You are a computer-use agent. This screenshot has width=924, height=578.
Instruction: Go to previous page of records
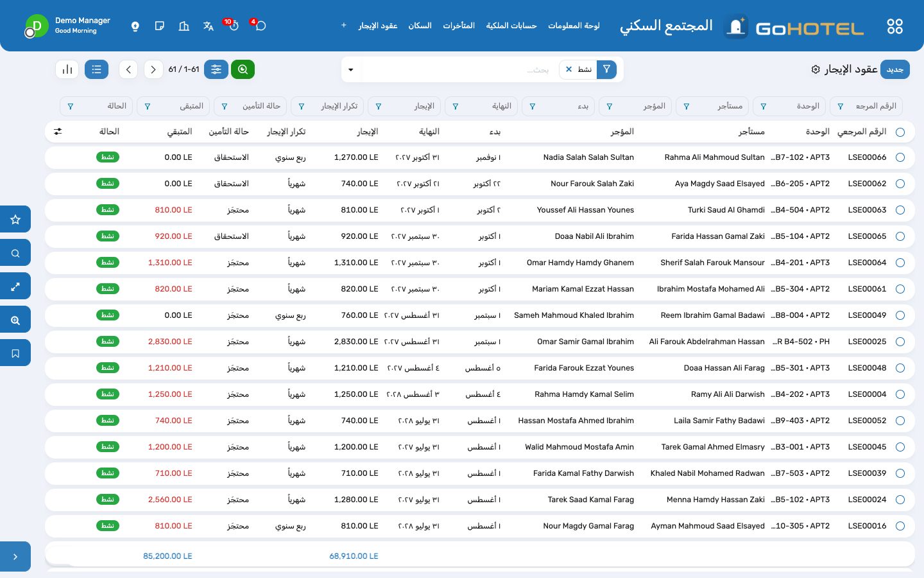[x=128, y=69]
